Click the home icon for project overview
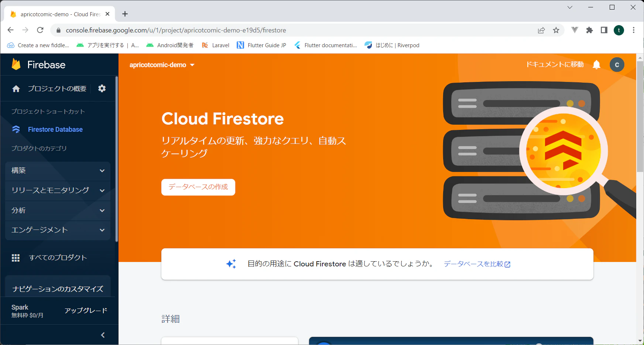Viewport: 644px width, 345px height. click(16, 89)
